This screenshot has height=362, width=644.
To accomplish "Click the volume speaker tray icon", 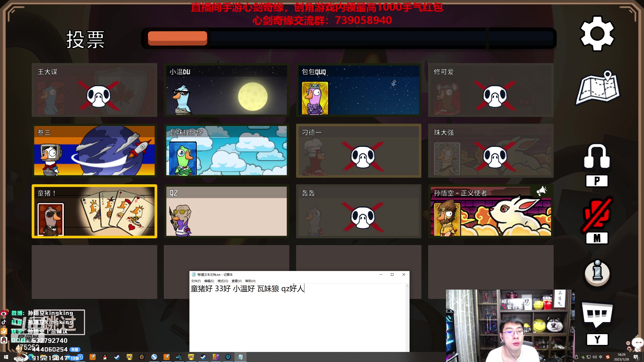I will coord(595,357).
